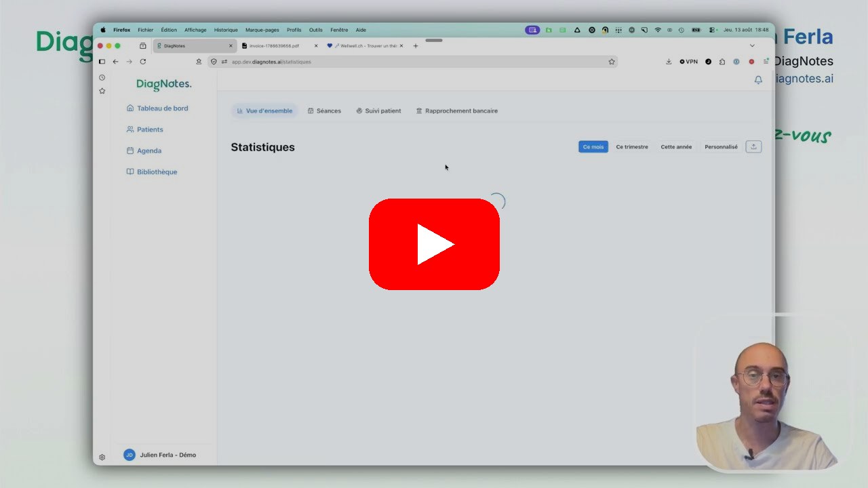Go back with the browser back arrow
Viewport: 868px width, 488px height.
(x=115, y=62)
